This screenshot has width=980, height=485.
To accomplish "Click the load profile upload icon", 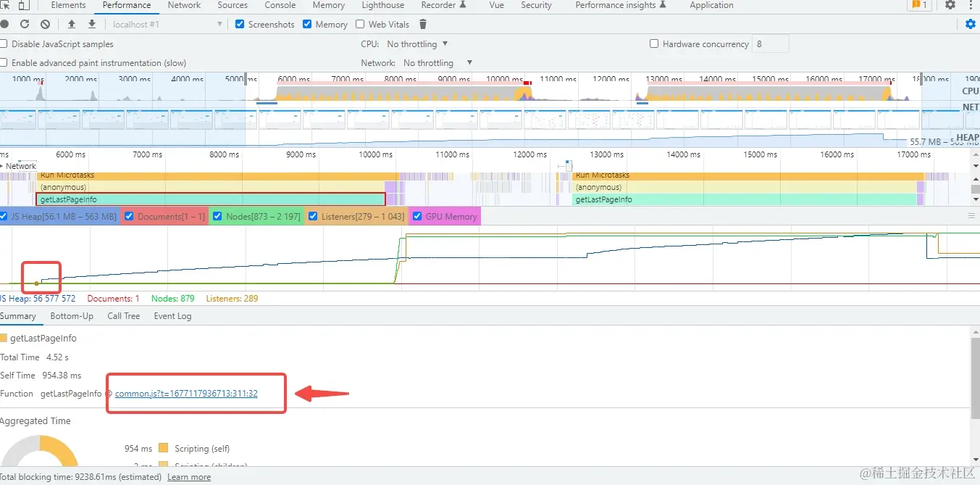I will point(72,24).
